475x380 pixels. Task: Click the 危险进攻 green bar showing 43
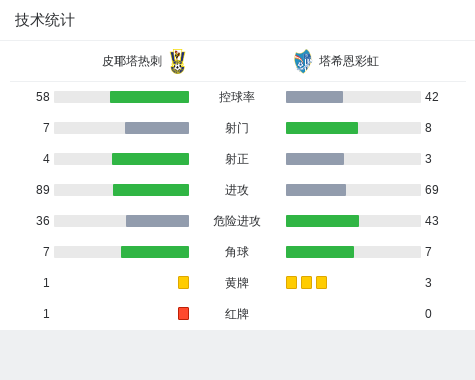pos(322,221)
